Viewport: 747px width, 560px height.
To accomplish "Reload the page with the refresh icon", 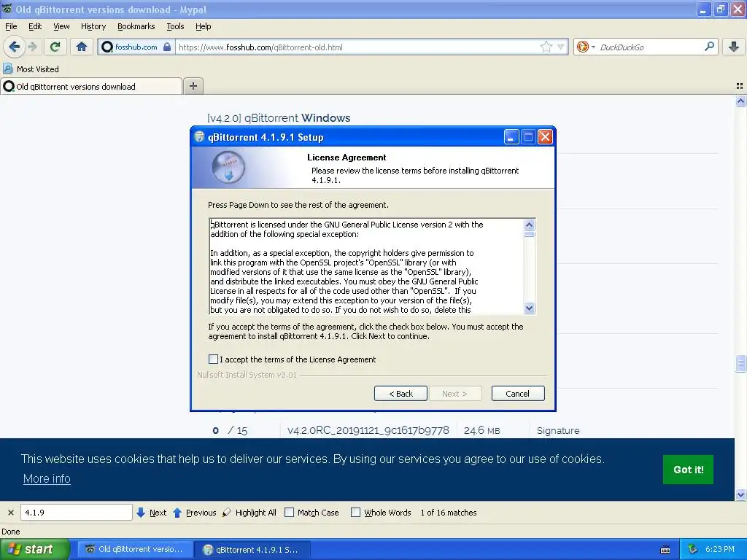I will (x=55, y=47).
